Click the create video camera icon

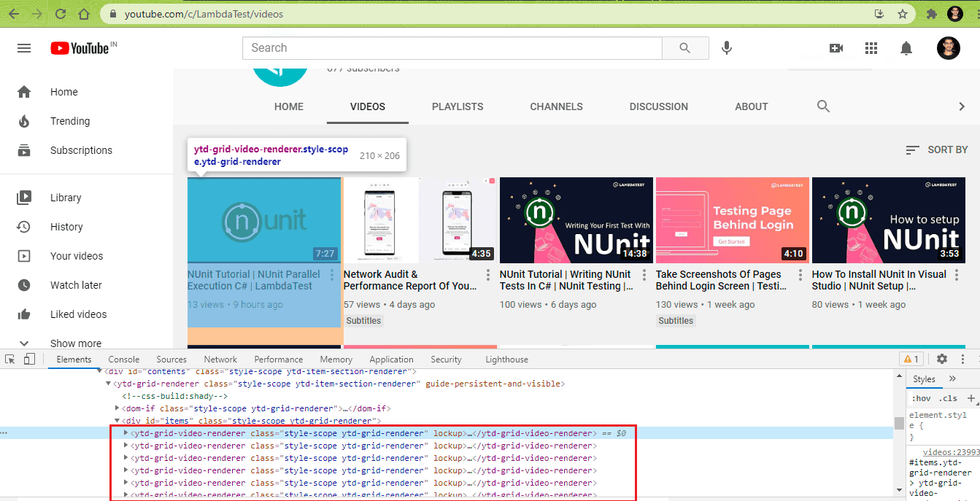[x=836, y=47]
